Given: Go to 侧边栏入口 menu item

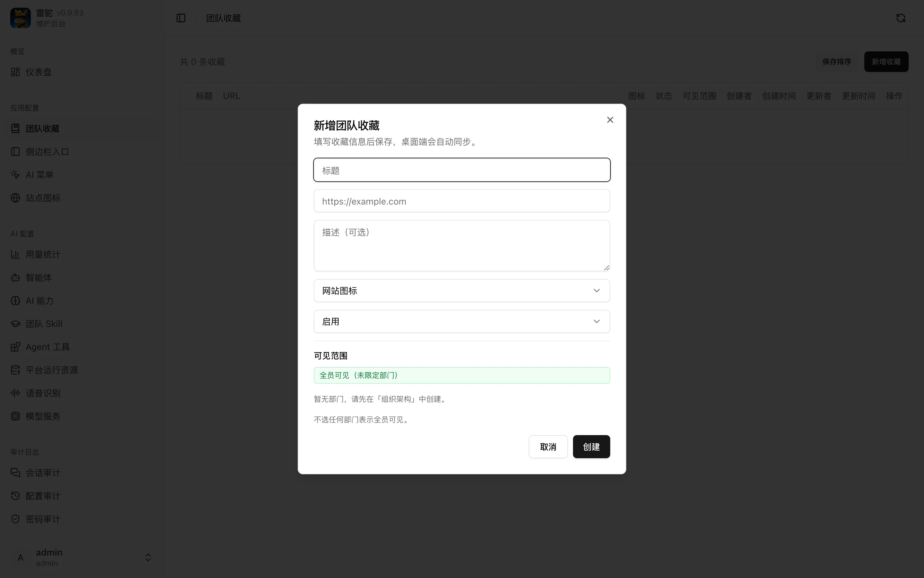Looking at the screenshot, I should point(82,152).
